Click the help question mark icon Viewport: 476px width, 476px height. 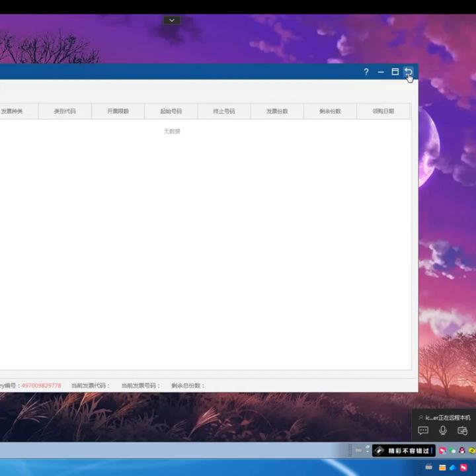366,72
